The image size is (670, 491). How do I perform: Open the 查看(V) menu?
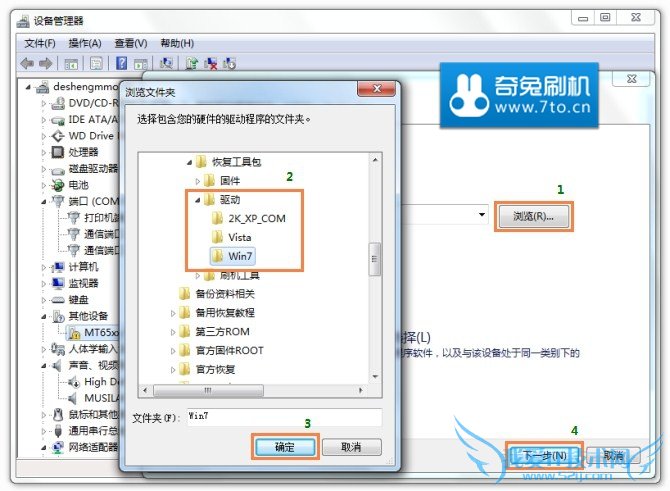[131, 43]
